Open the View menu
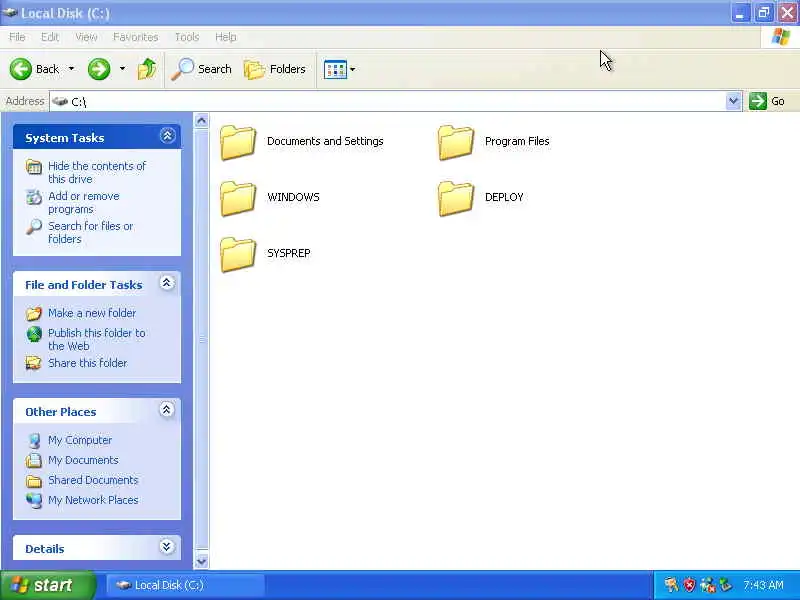The height and width of the screenshot is (600, 800). (86, 37)
